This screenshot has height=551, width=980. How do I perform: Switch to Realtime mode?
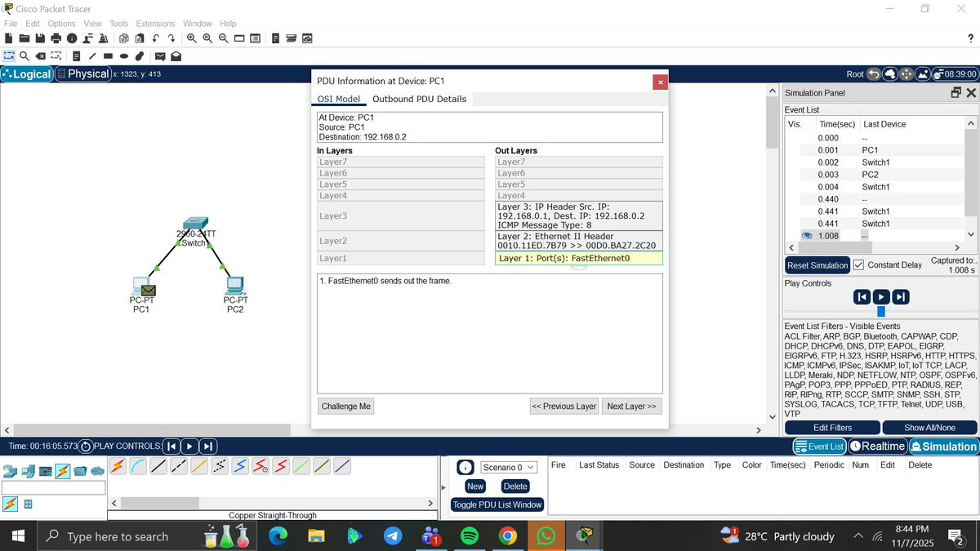click(x=877, y=447)
